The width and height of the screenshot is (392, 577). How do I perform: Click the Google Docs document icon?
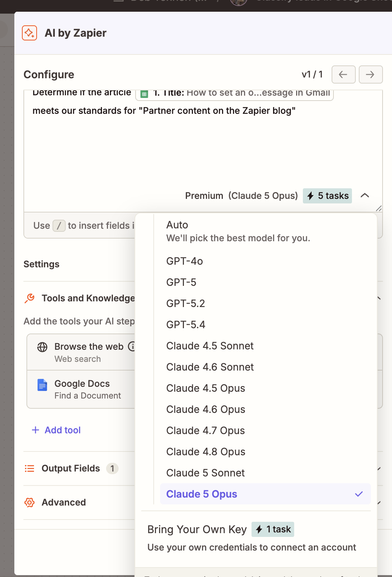(42, 385)
